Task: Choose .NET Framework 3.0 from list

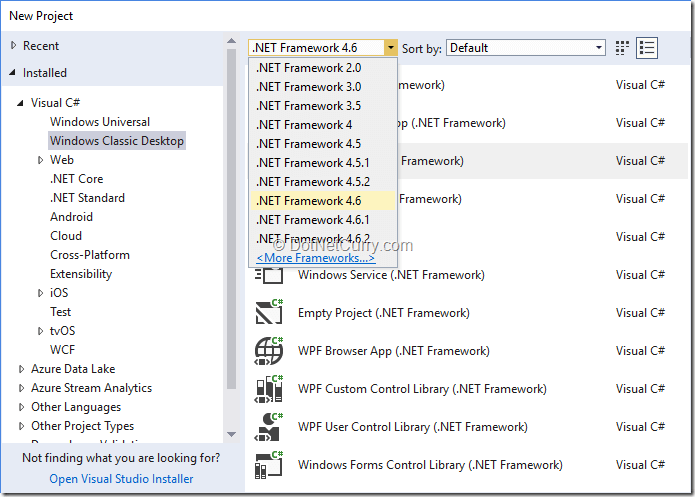Action: [323, 87]
